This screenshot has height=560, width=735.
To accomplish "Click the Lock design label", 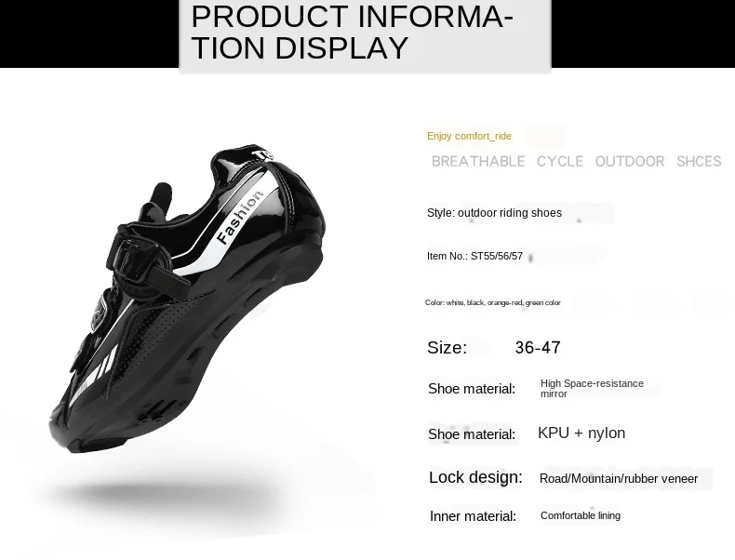I will 475,477.
